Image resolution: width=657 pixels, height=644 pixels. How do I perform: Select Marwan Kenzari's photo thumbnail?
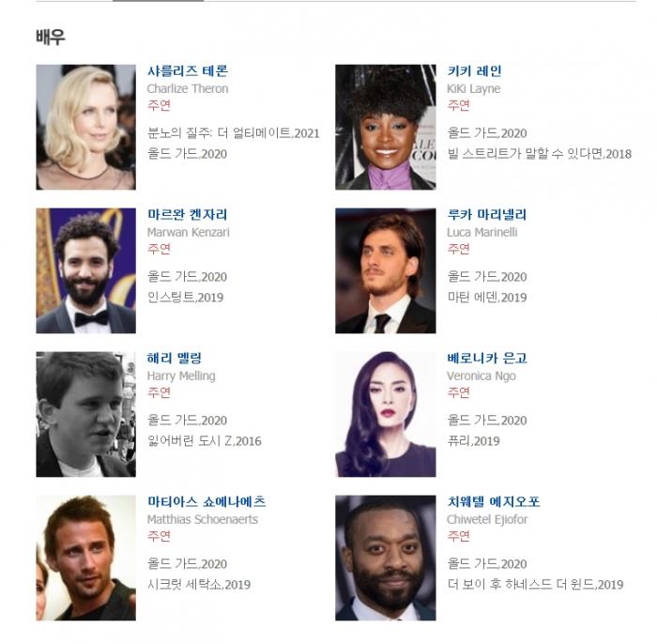86,270
